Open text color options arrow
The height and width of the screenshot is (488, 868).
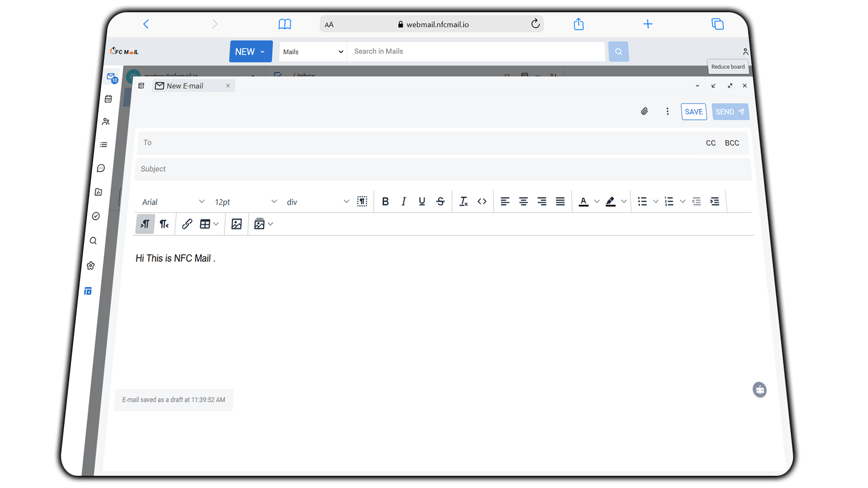(x=597, y=202)
